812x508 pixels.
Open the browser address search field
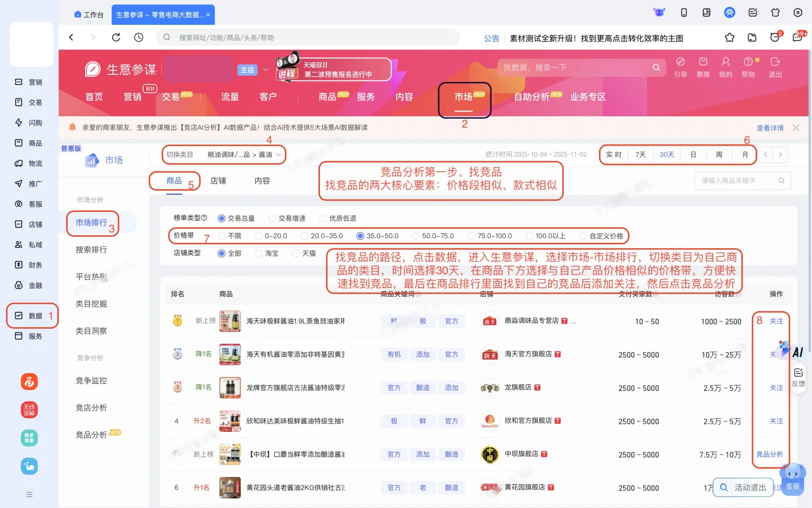point(308,37)
